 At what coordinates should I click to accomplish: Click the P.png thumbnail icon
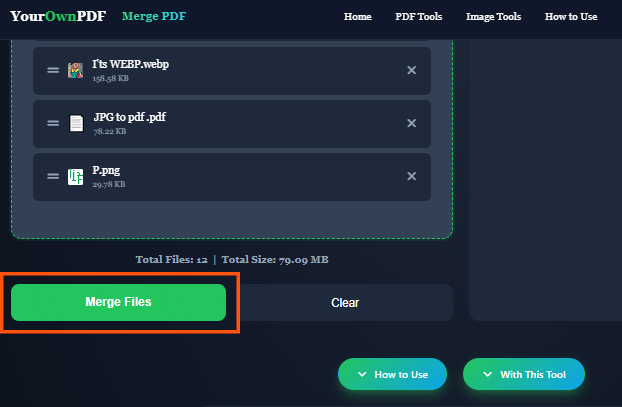[x=75, y=177]
